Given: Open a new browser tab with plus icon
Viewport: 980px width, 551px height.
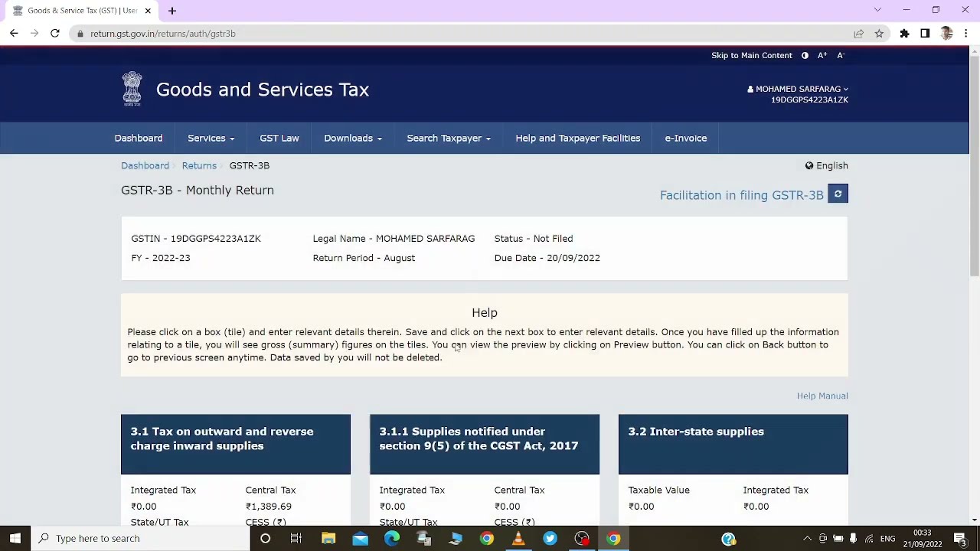Looking at the screenshot, I should [x=172, y=11].
